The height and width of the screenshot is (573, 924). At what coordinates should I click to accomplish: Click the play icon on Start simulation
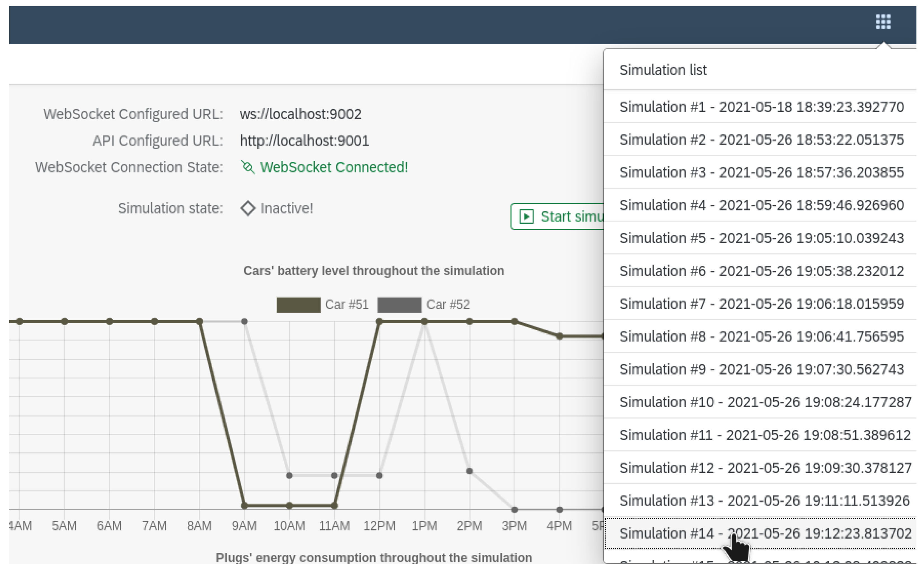tap(526, 216)
